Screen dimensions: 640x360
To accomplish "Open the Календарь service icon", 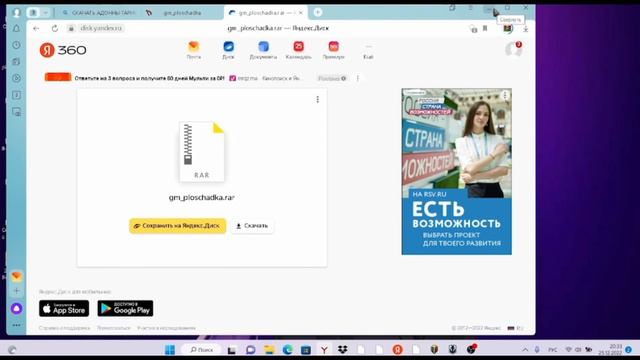I will click(298, 50).
